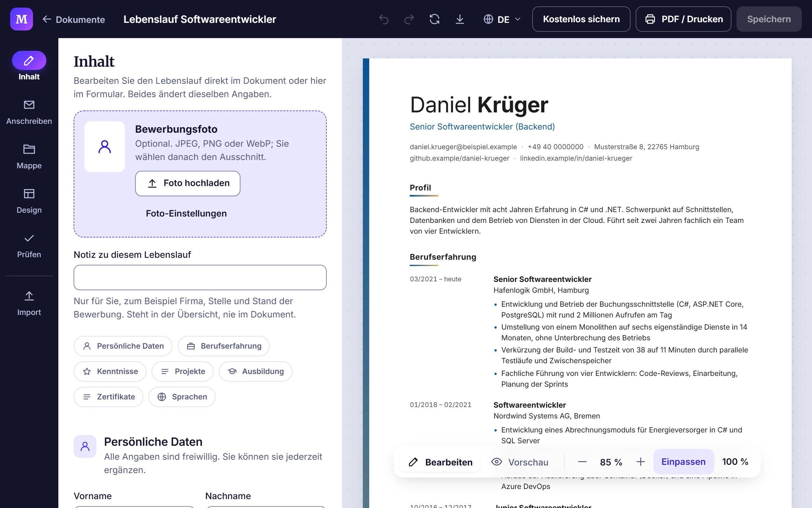Switch to Vorschau mode

point(520,462)
